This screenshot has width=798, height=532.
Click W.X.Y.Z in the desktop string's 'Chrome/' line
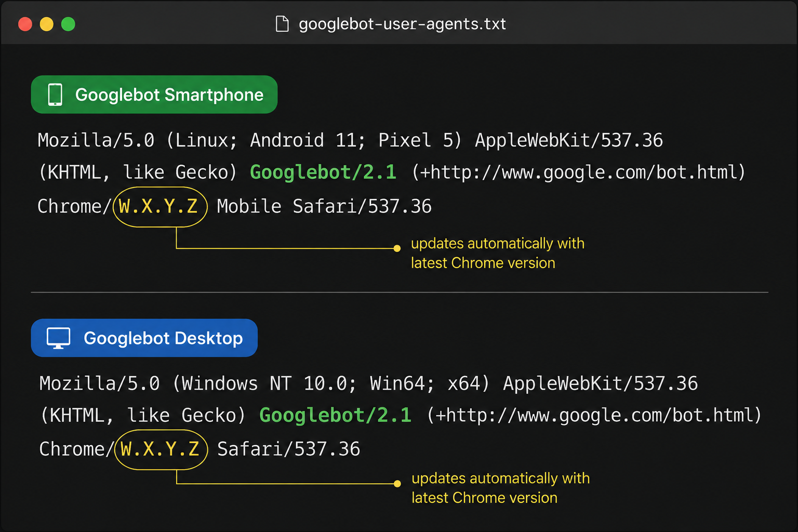pos(159,449)
